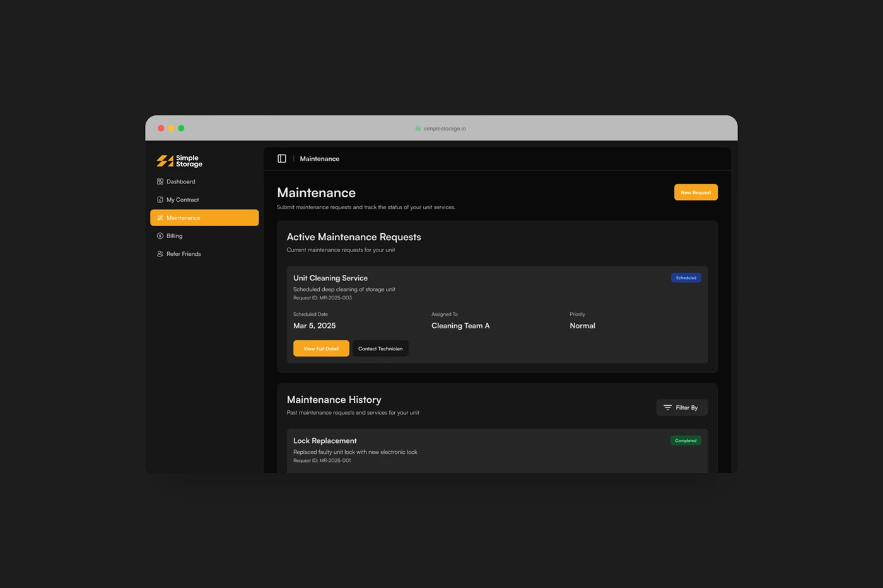The image size is (883, 588).
Task: Click the Simple Storage logo
Action: (178, 161)
